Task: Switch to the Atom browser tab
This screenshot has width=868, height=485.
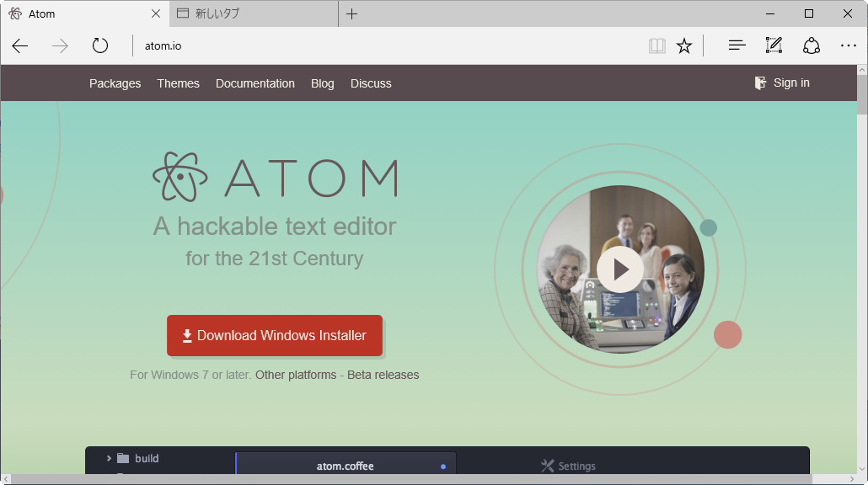Action: (85, 13)
